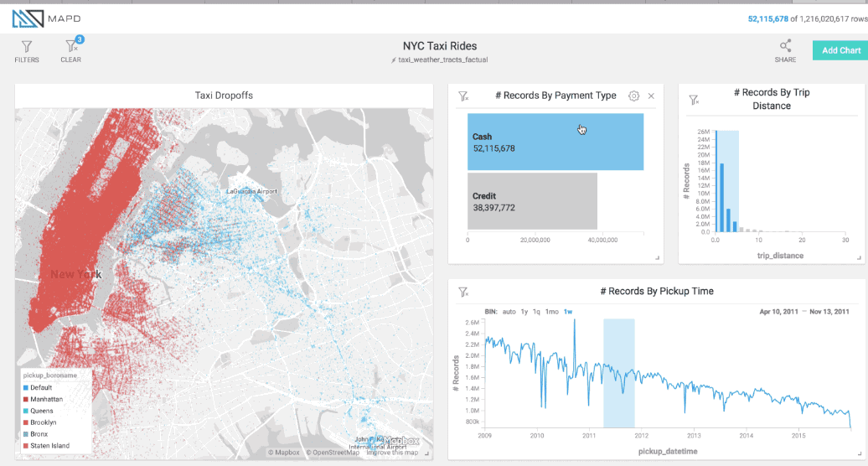Screen dimensions: 868x466
Task: Click the NYC Taxi Rides dashboard title
Action: tap(440, 46)
